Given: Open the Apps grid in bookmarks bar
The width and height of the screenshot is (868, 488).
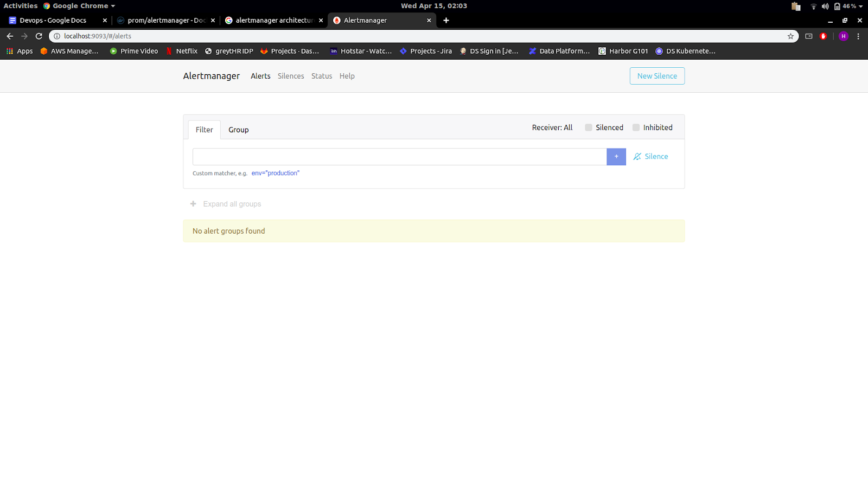Looking at the screenshot, I should pyautogui.click(x=20, y=51).
